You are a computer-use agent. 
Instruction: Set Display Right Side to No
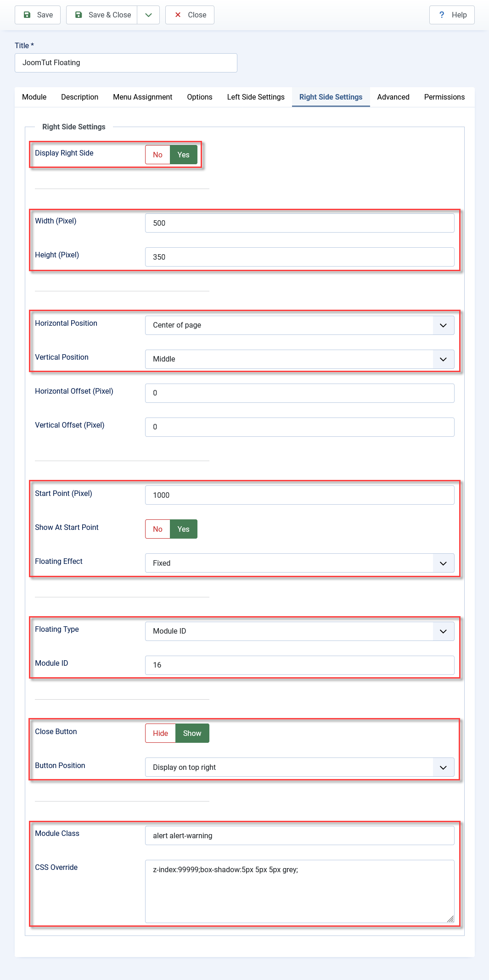158,155
